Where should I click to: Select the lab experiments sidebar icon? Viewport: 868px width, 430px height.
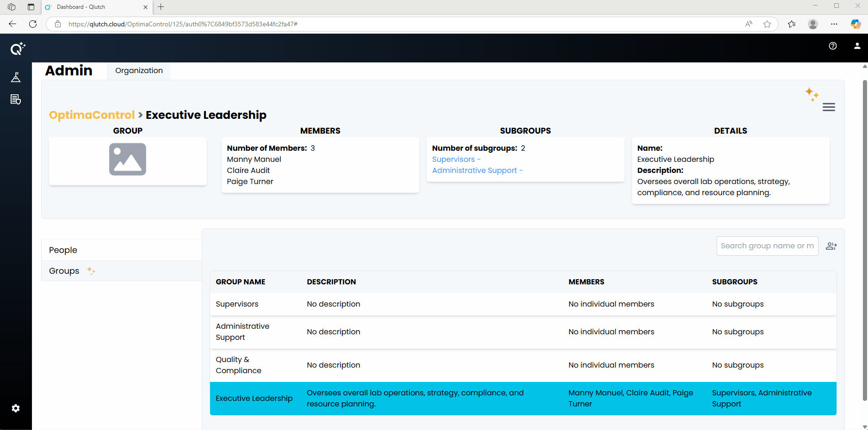[16, 77]
